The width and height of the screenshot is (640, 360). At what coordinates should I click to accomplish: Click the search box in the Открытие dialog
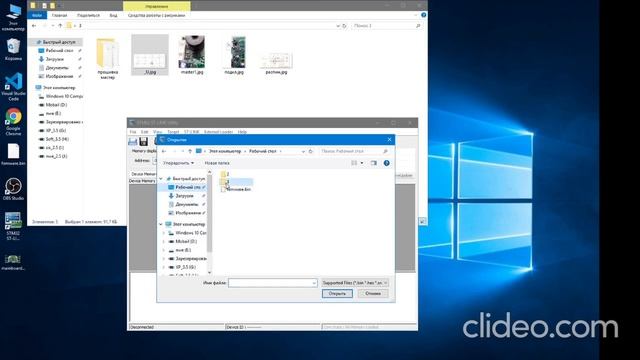tap(354, 151)
